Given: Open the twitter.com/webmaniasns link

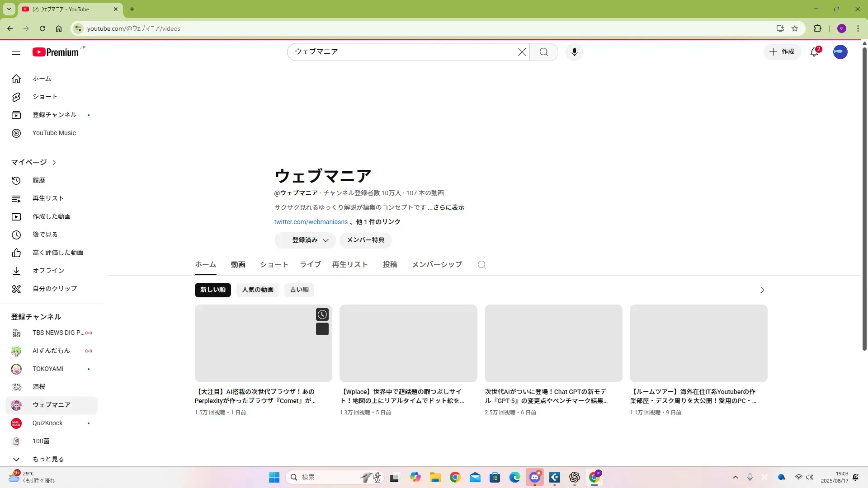Looking at the screenshot, I should 311,222.
